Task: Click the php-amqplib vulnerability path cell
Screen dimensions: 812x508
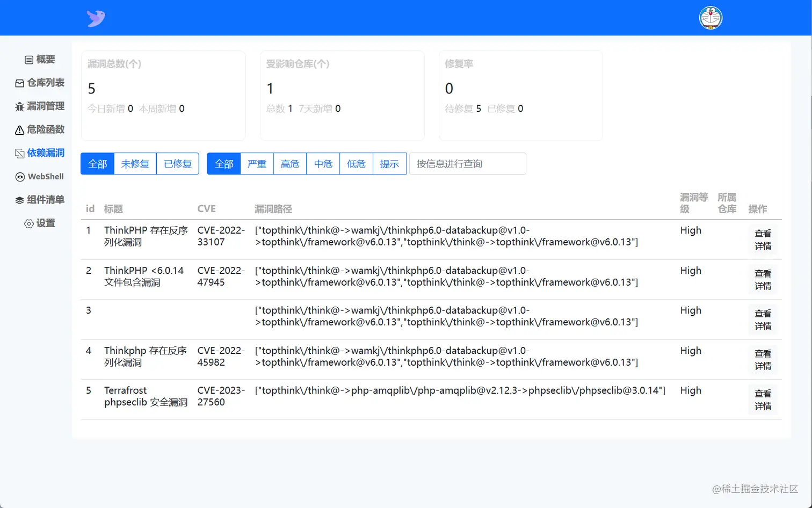Action: pyautogui.click(x=460, y=390)
